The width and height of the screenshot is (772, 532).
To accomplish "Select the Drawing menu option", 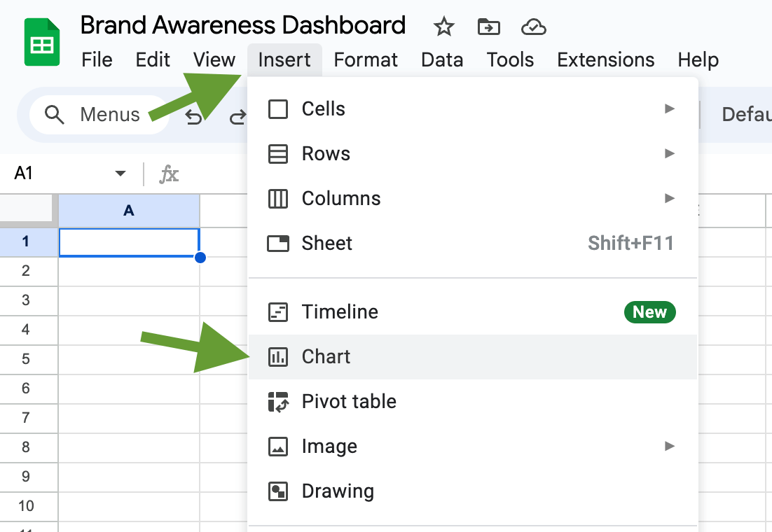I will (x=473, y=491).
